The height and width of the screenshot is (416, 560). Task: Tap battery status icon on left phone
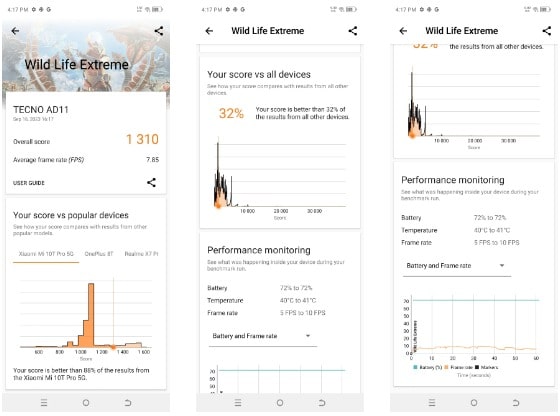(x=158, y=9)
